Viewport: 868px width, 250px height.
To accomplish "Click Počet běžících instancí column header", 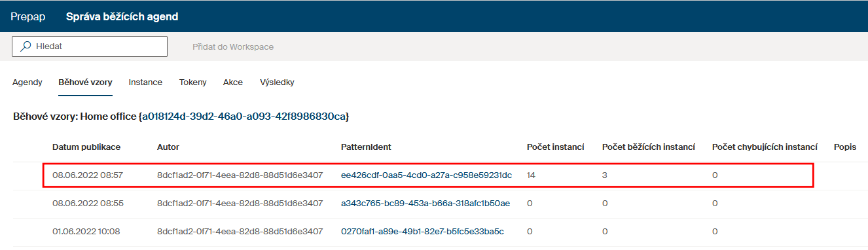I will (649, 147).
